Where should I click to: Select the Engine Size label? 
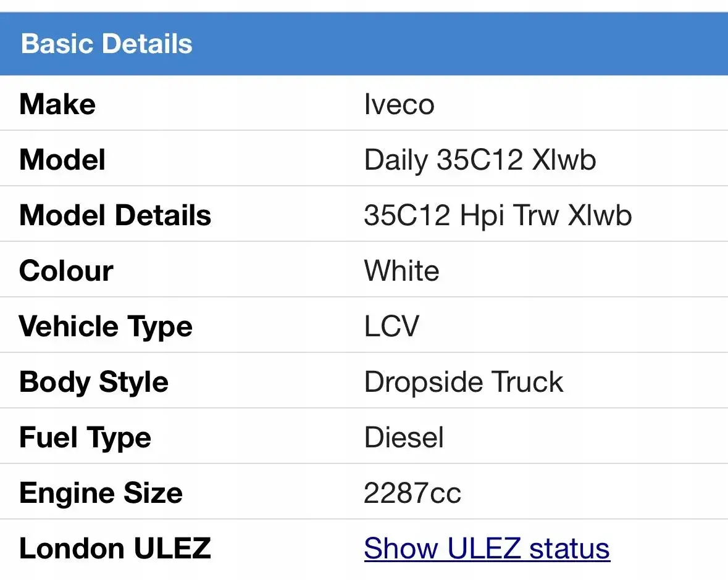(x=101, y=493)
